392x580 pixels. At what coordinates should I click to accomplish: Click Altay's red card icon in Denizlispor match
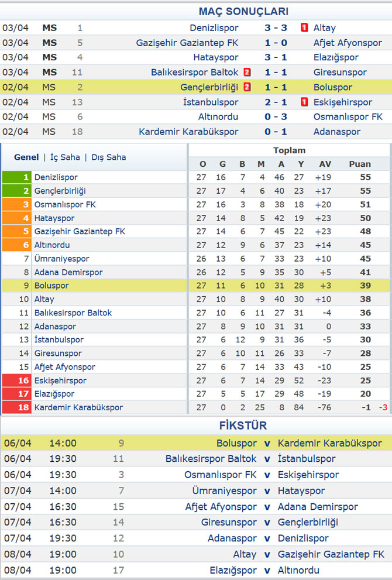pos(304,28)
